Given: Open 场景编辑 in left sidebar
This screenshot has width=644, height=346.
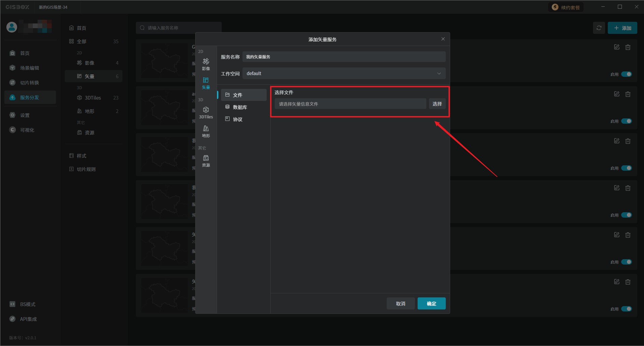Looking at the screenshot, I should 30,68.
